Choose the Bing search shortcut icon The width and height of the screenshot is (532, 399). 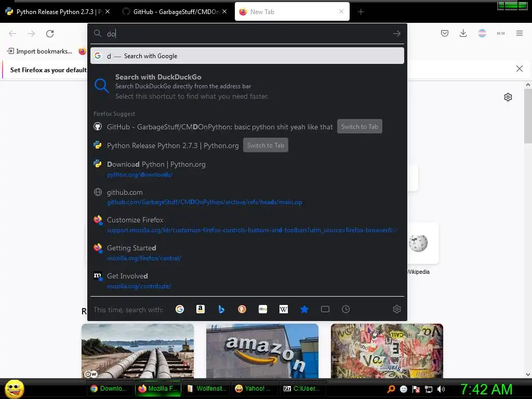221,309
